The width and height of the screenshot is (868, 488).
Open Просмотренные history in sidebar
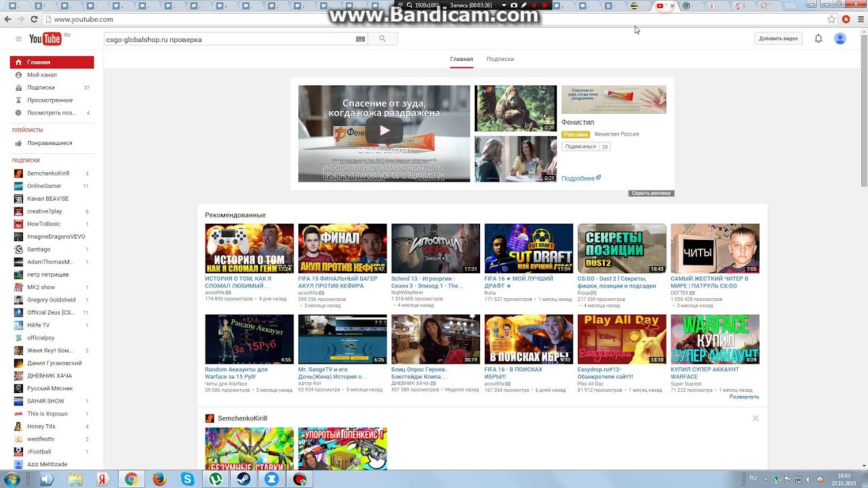pos(52,100)
